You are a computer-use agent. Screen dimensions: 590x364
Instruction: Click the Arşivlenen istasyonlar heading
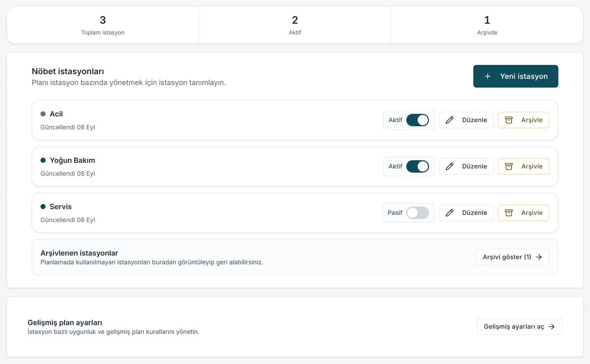(x=79, y=253)
